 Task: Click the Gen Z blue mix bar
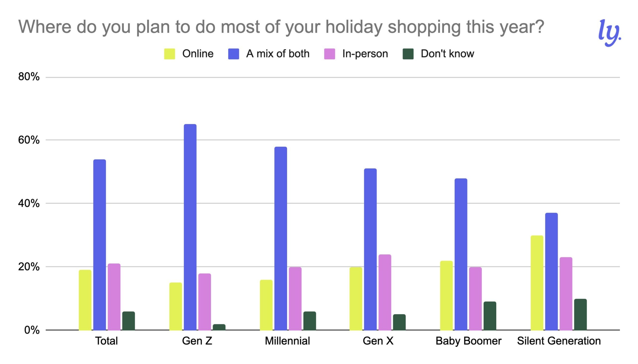pyautogui.click(x=190, y=227)
